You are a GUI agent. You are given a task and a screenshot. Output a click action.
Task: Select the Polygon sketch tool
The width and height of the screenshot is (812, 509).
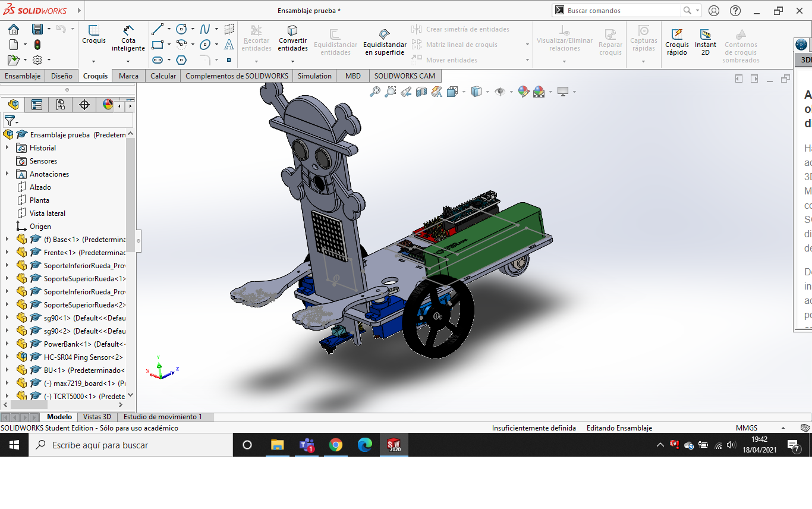click(181, 60)
